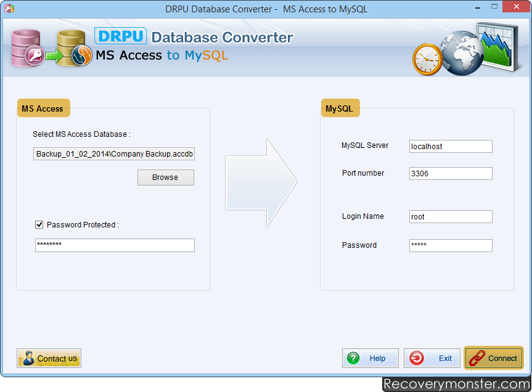Click the DRPU logo
The width and height of the screenshot is (532, 392).
coord(120,36)
